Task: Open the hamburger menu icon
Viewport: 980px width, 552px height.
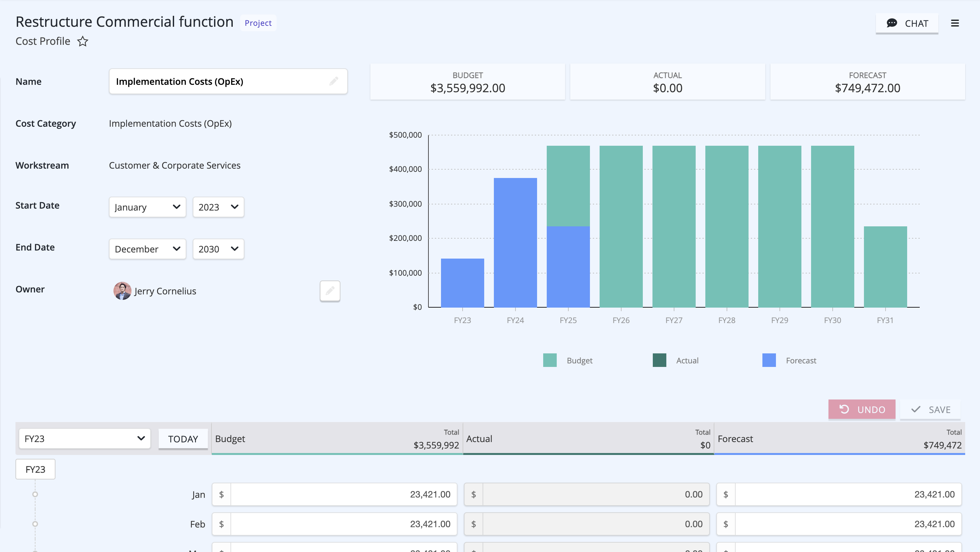Action: pyautogui.click(x=955, y=23)
